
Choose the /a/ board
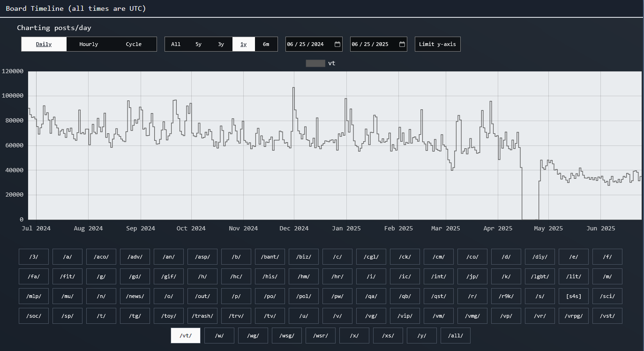point(67,257)
